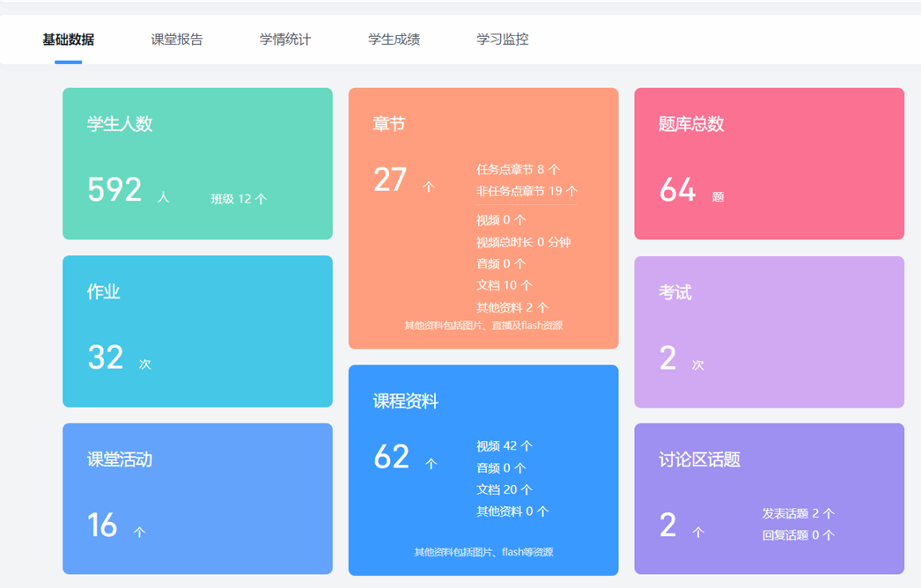
Task: Click the 班级 12 个 text
Action: [239, 199]
